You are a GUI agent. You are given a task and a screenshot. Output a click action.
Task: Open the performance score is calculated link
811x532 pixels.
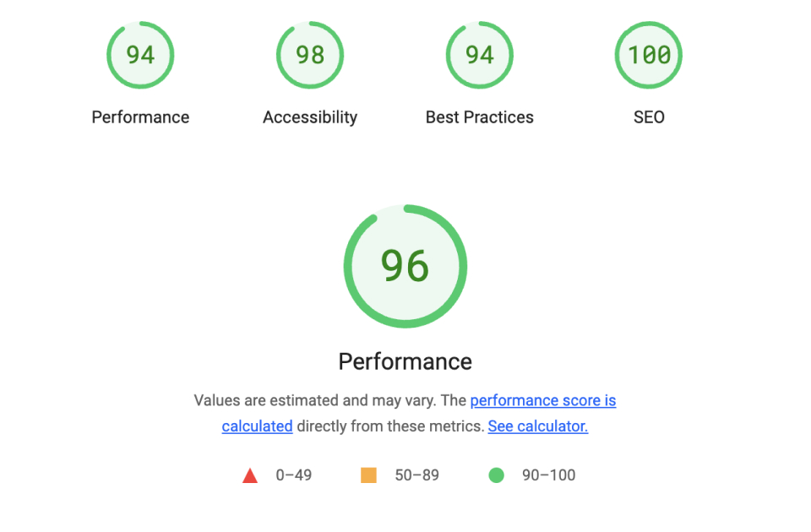[543, 400]
